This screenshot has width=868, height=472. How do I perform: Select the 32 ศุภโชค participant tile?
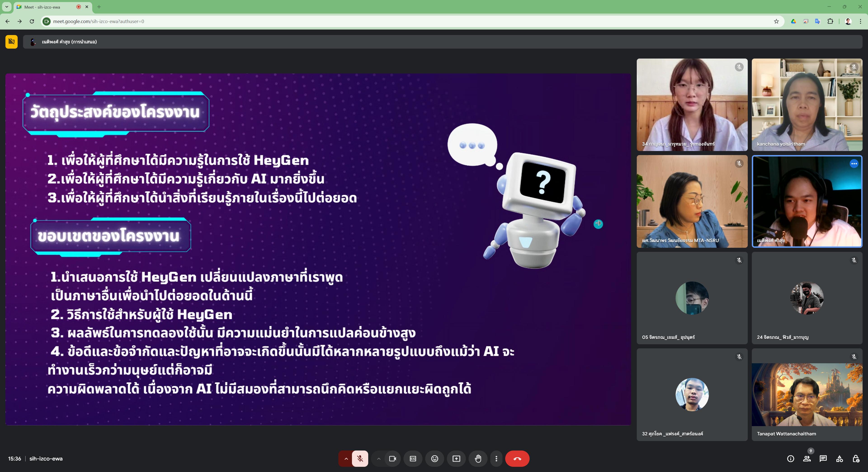pyautogui.click(x=692, y=394)
